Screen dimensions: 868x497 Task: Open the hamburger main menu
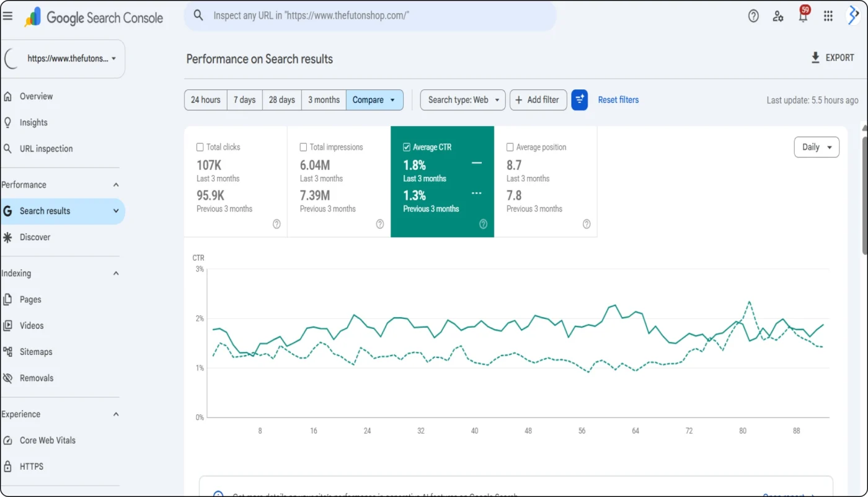tap(7, 16)
